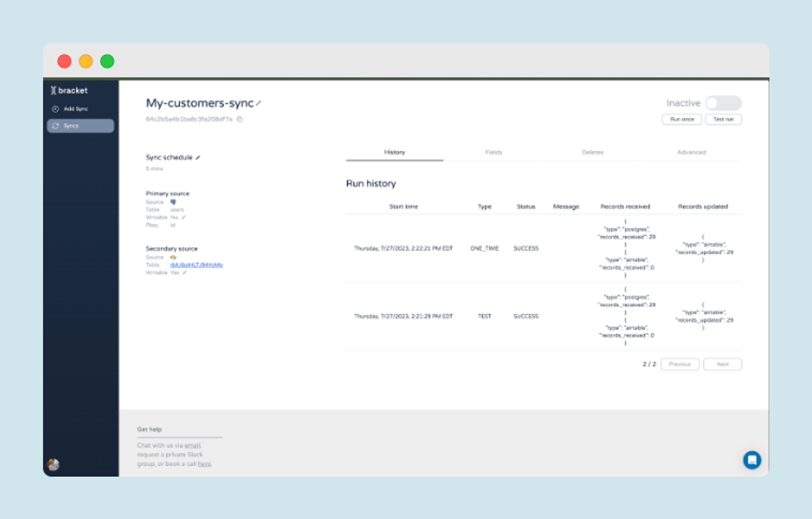Toggle the Inactive sync switch on
Screen dimensions: 812x519
(723, 103)
